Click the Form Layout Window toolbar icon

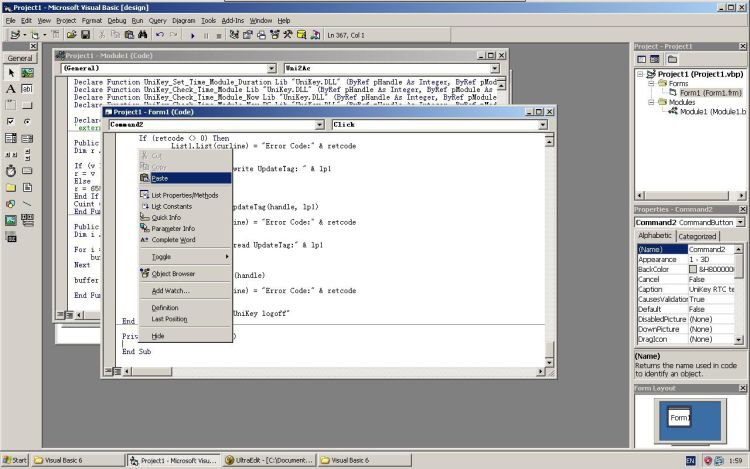[261, 35]
